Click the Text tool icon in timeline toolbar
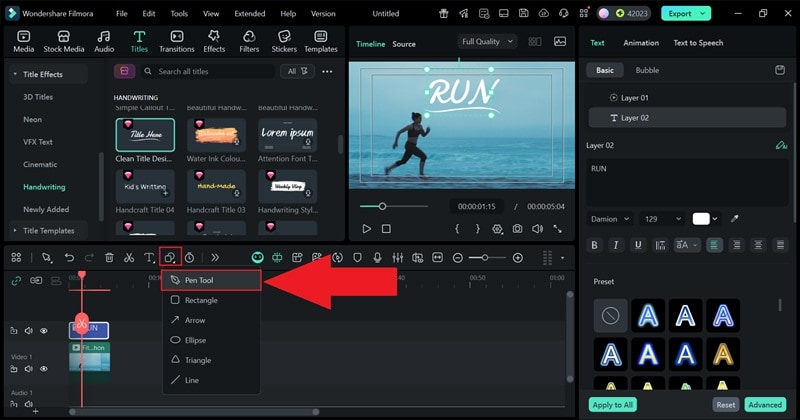 149,258
